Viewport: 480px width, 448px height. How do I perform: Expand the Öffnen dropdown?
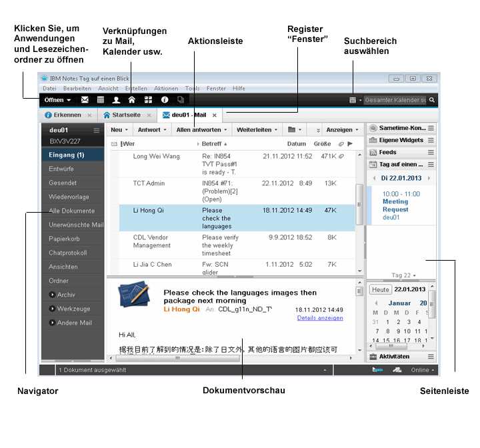57,100
